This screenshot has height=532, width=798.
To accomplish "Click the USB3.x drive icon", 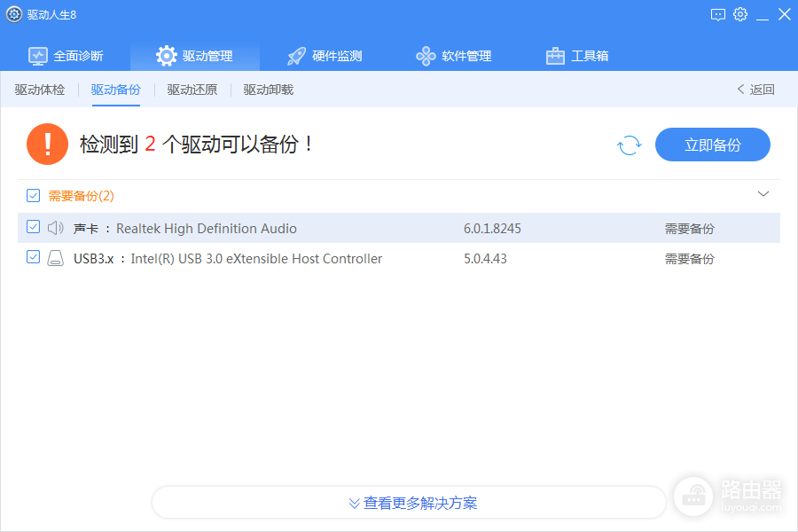I will 56,258.
